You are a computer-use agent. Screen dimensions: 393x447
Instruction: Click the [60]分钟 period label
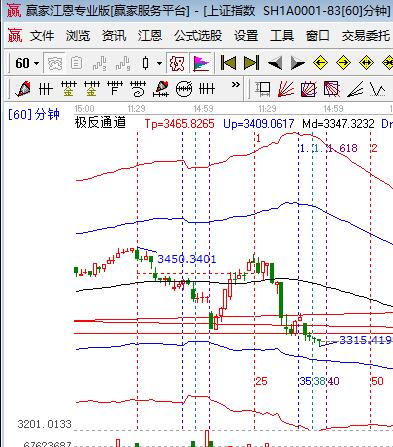click(x=34, y=115)
